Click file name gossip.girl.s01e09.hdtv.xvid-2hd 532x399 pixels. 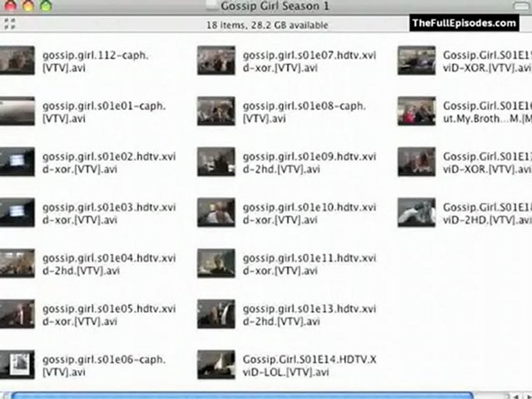tap(309, 163)
